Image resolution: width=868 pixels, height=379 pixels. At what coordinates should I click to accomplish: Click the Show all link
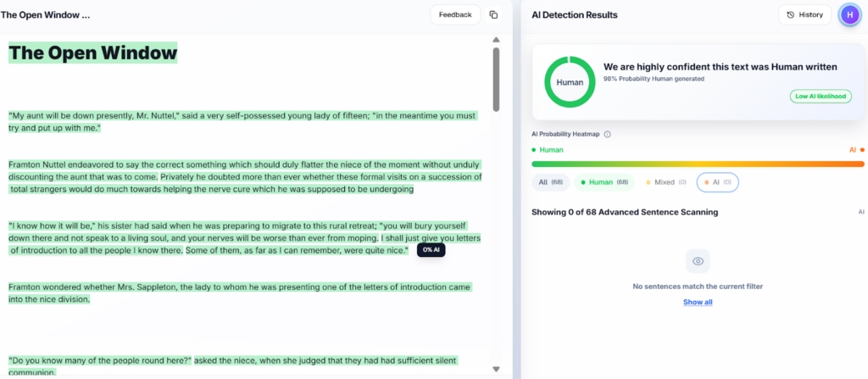tap(698, 302)
